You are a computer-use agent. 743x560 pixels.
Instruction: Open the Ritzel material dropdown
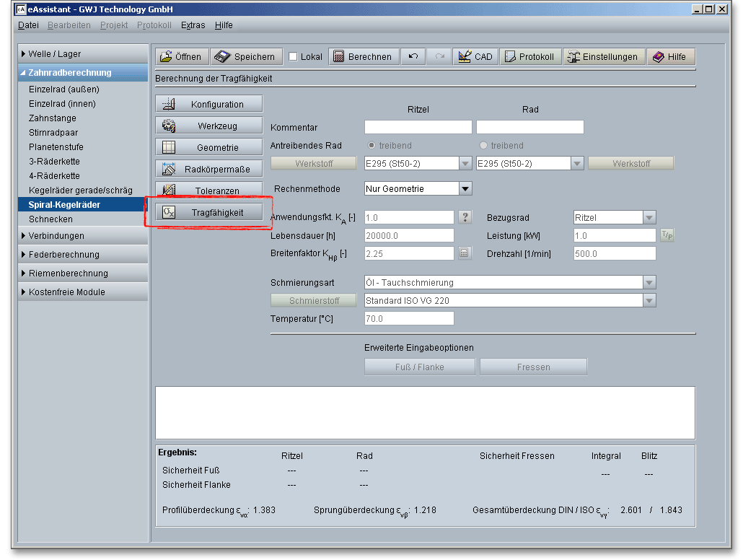[465, 164]
